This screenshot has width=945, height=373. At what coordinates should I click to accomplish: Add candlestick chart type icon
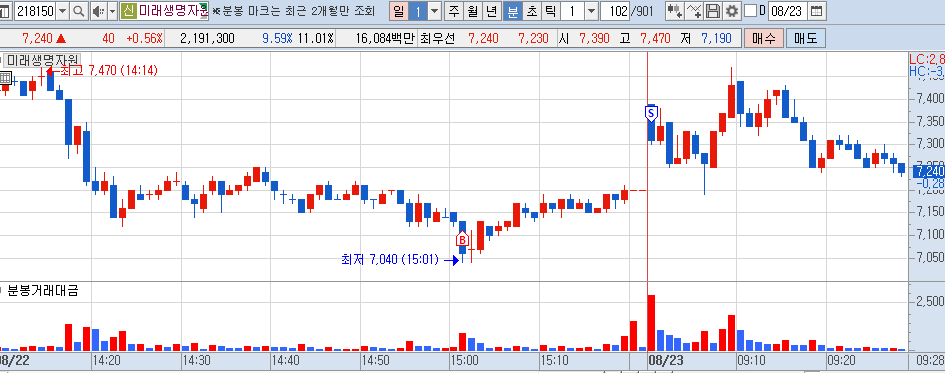[x=675, y=11]
